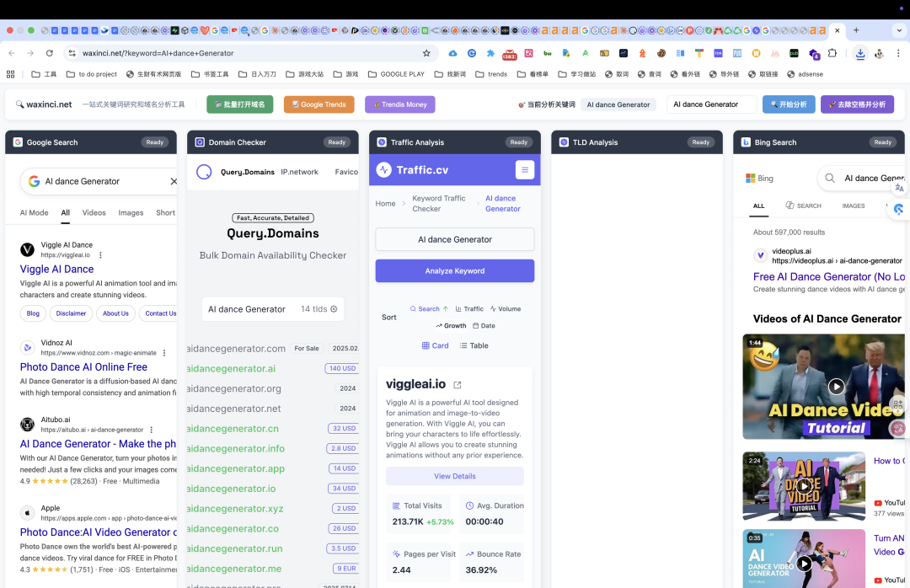Viewport: 910px width, 588px height.
Task: Open the browser profile avatar
Action: [879, 53]
